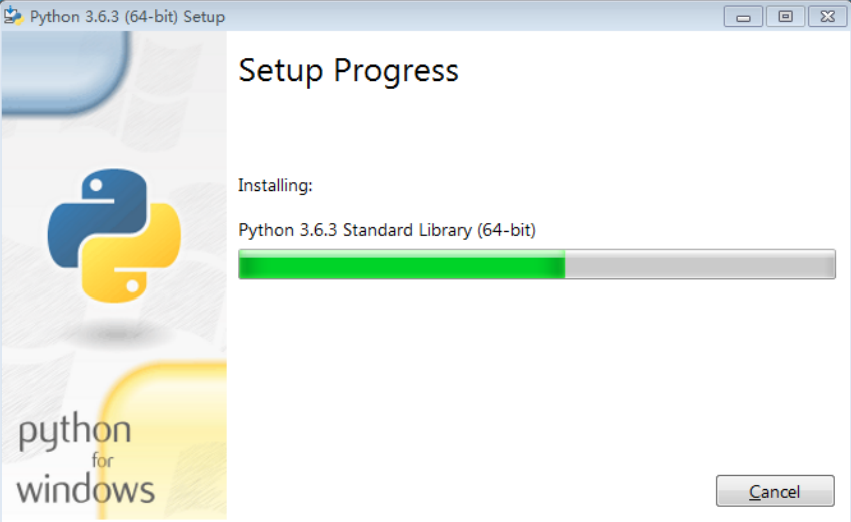Click the installer icon in title bar
This screenshot has height=522, width=851.
point(13,16)
